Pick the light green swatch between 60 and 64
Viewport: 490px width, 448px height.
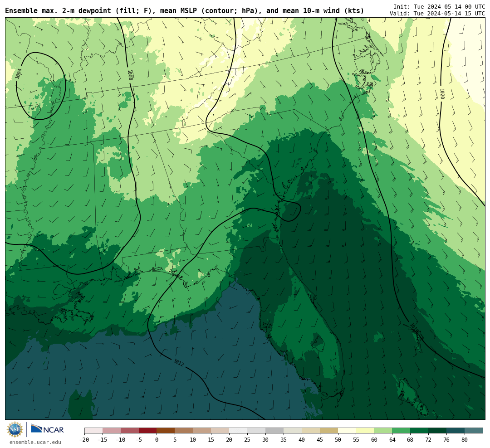click(x=383, y=431)
